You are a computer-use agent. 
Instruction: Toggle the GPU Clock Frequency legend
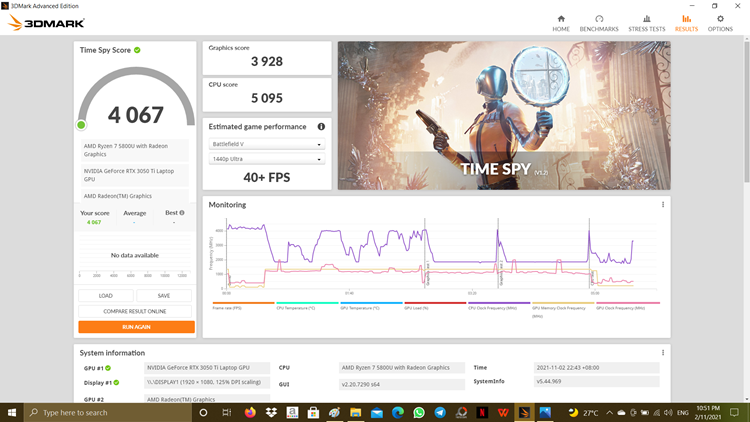click(628, 306)
